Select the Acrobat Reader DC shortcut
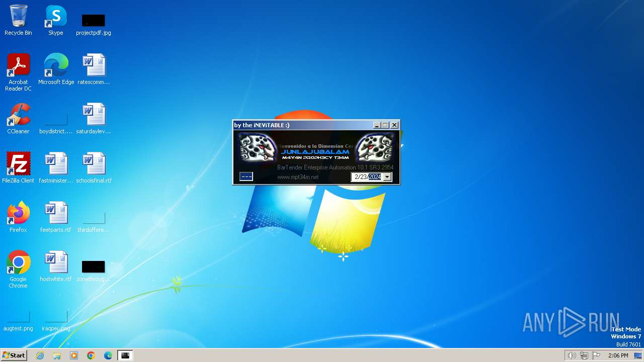The image size is (644, 362). pos(18,72)
